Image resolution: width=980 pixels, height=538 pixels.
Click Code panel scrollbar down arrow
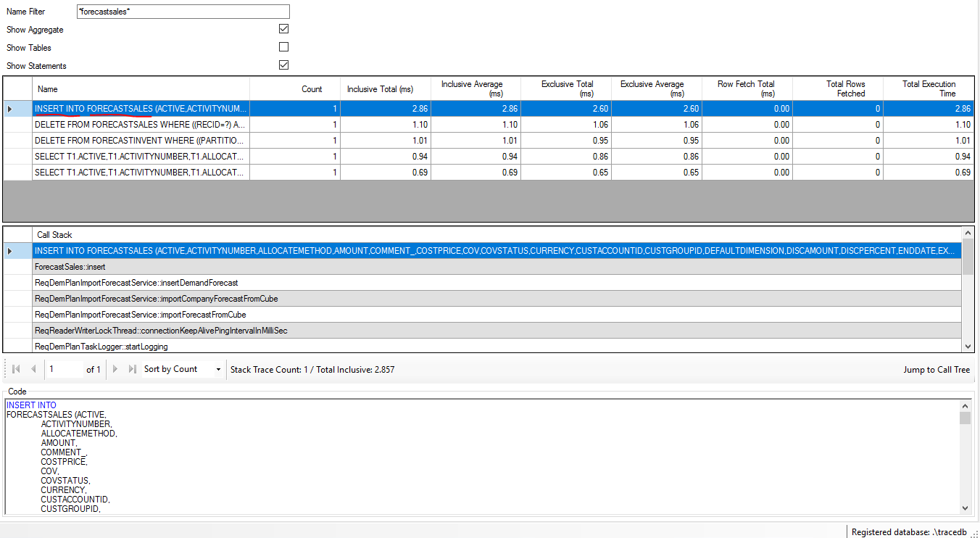tap(965, 508)
